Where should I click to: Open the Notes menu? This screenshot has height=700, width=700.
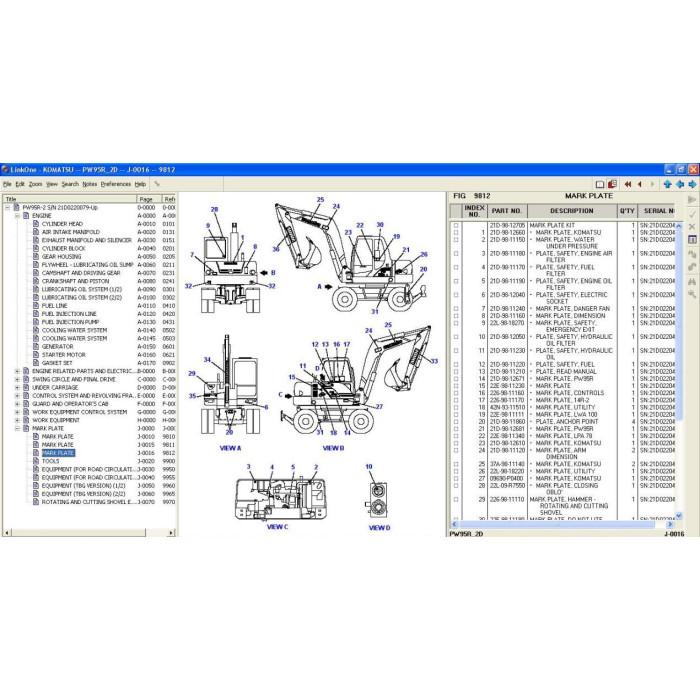pyautogui.click(x=90, y=184)
